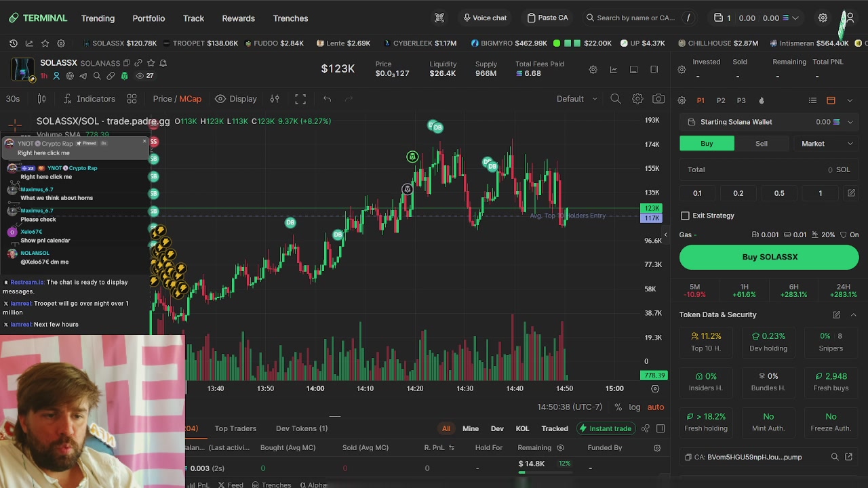
Task: Open the Default chart layout dropdown
Action: click(x=577, y=99)
